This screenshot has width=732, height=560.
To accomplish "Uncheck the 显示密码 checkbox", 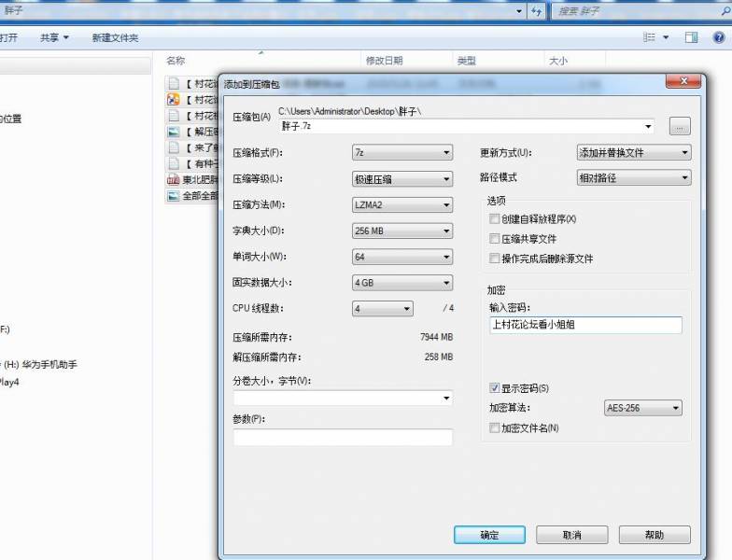I will click(x=495, y=387).
